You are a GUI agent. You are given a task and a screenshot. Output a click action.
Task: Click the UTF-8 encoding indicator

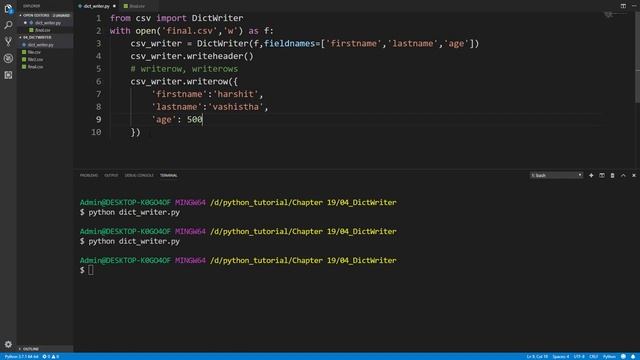[579, 356]
